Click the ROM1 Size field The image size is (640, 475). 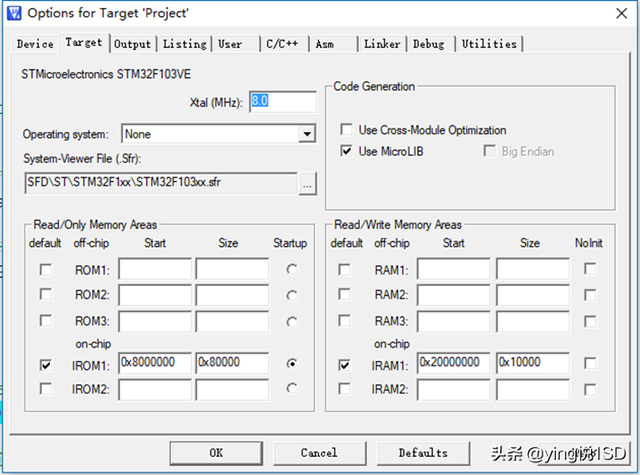pyautogui.click(x=232, y=269)
